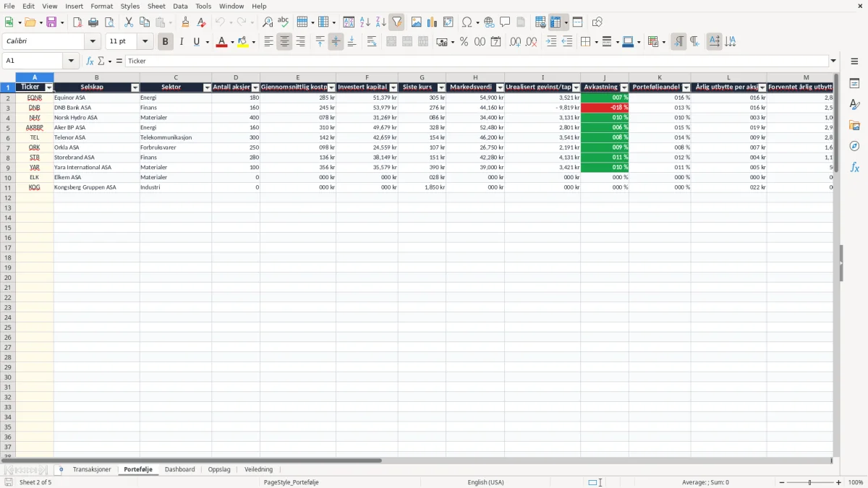Switch to the Transaksjoner sheet tab
The image size is (868, 488).
click(x=92, y=470)
